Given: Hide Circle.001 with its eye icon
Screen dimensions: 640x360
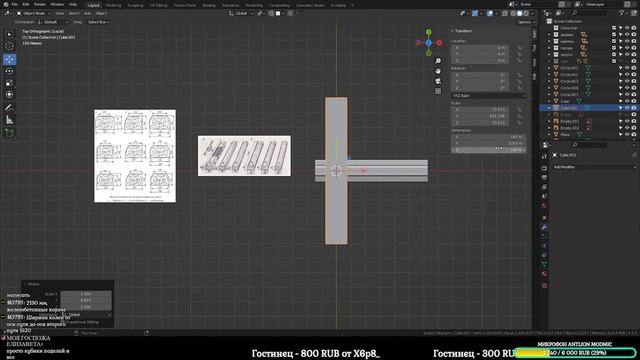Looking at the screenshot, I should pos(627,68).
